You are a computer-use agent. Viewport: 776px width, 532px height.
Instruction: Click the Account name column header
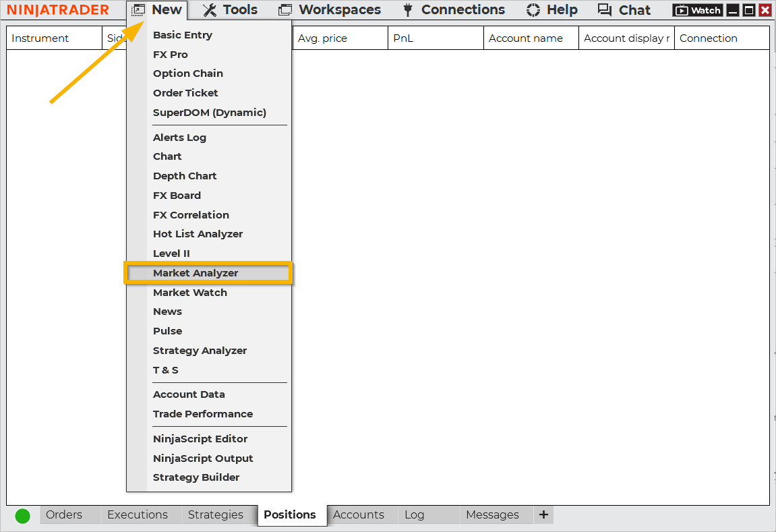click(531, 38)
